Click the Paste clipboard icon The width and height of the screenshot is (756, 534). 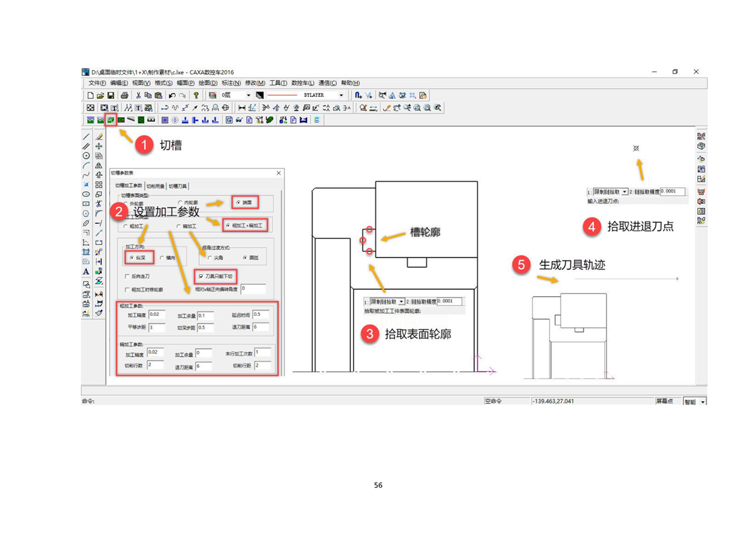point(158,96)
